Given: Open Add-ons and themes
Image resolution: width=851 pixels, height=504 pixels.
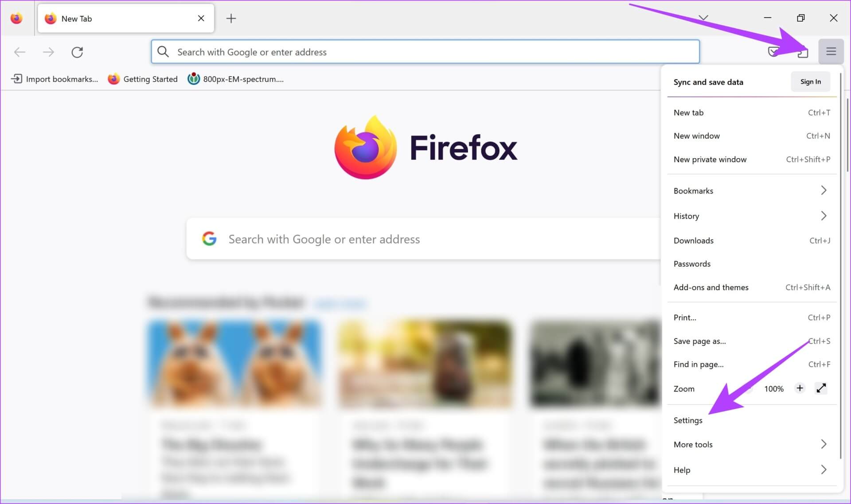Looking at the screenshot, I should point(752,287).
